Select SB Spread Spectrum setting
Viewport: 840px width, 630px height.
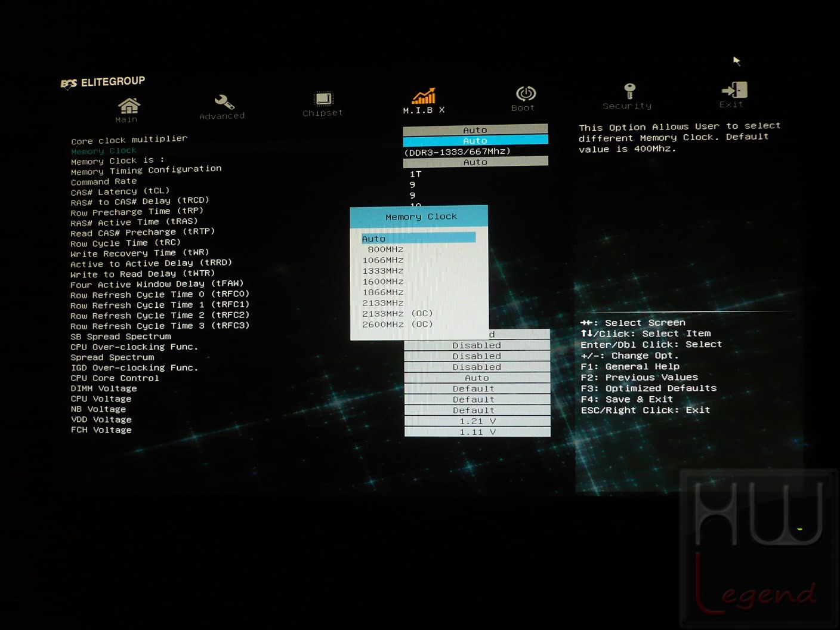(121, 336)
